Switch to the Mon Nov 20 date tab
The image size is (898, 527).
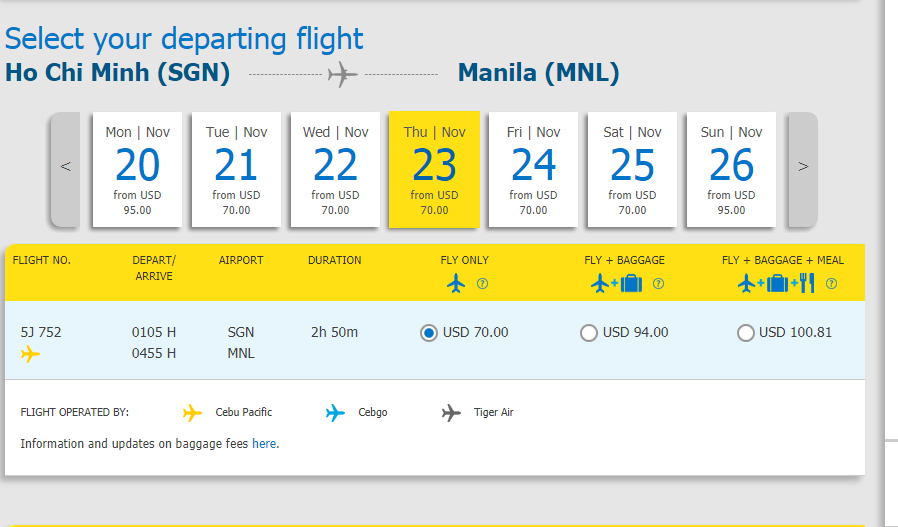138,168
